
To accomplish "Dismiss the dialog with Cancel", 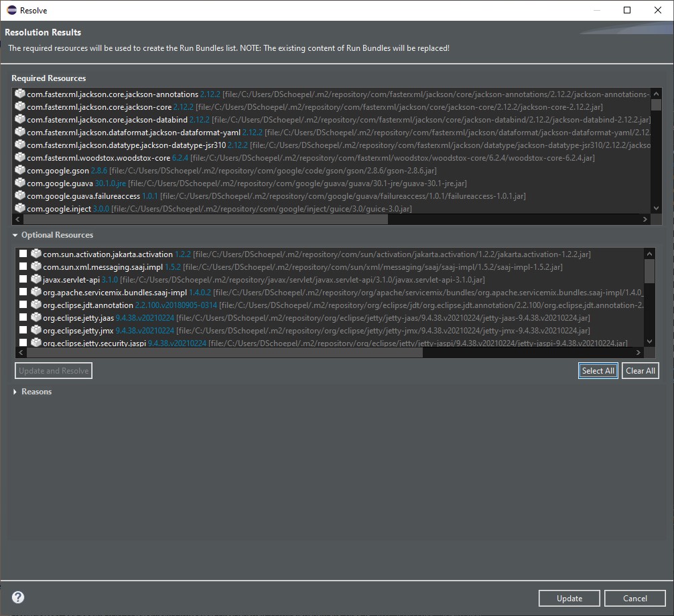I will [x=634, y=598].
